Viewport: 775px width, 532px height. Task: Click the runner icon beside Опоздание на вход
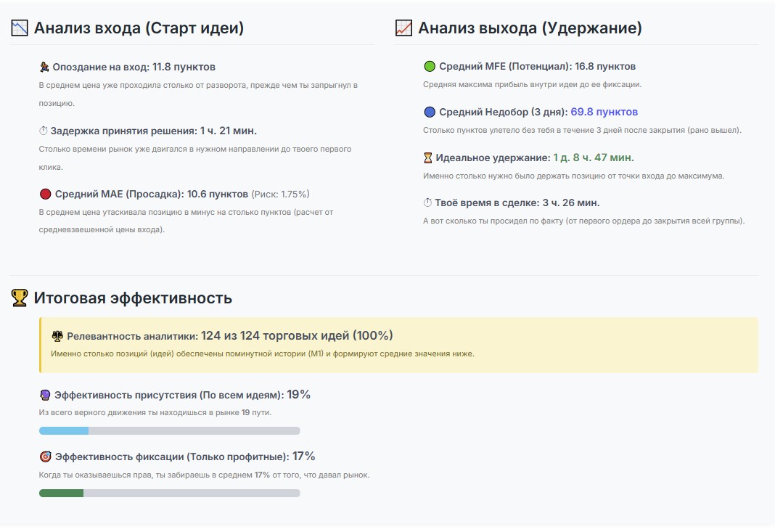click(44, 67)
